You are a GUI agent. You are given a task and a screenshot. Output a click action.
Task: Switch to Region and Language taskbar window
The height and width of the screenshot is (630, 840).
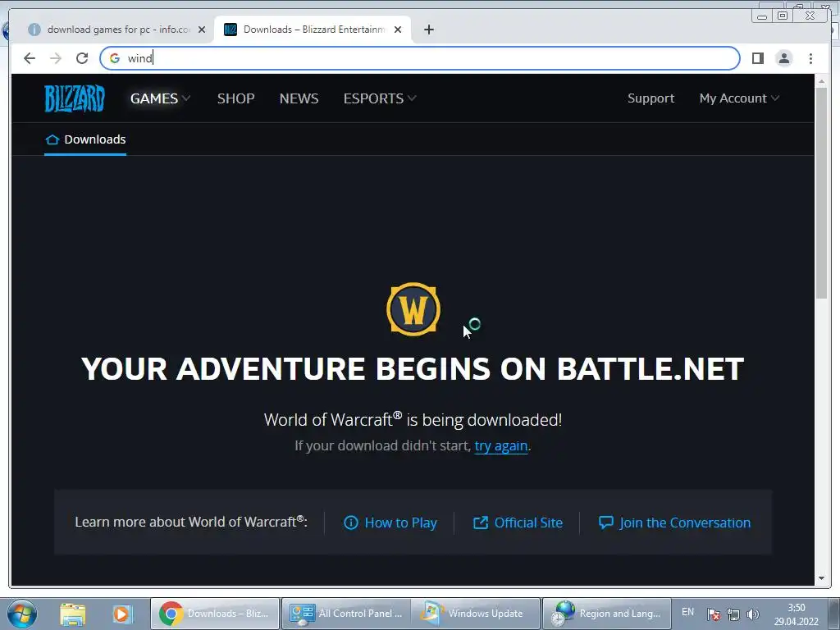coord(606,614)
